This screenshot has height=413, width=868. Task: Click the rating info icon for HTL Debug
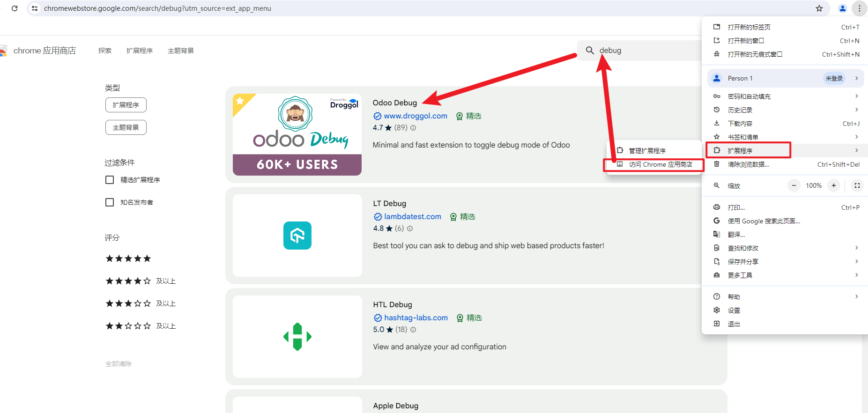click(x=413, y=330)
